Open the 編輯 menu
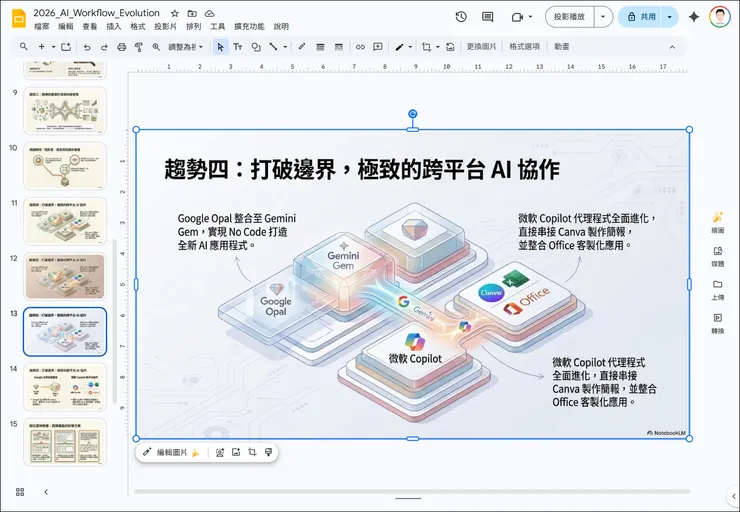Screen dimensions: 740x512 (66, 26)
